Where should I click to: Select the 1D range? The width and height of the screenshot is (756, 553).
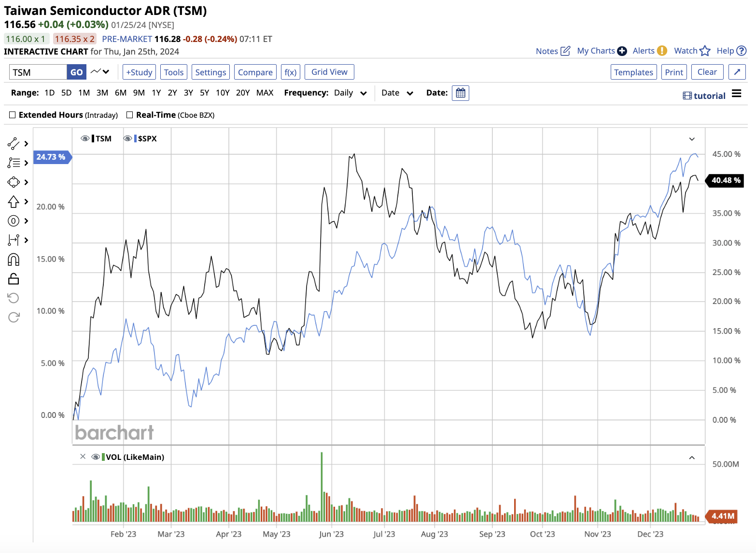point(50,93)
